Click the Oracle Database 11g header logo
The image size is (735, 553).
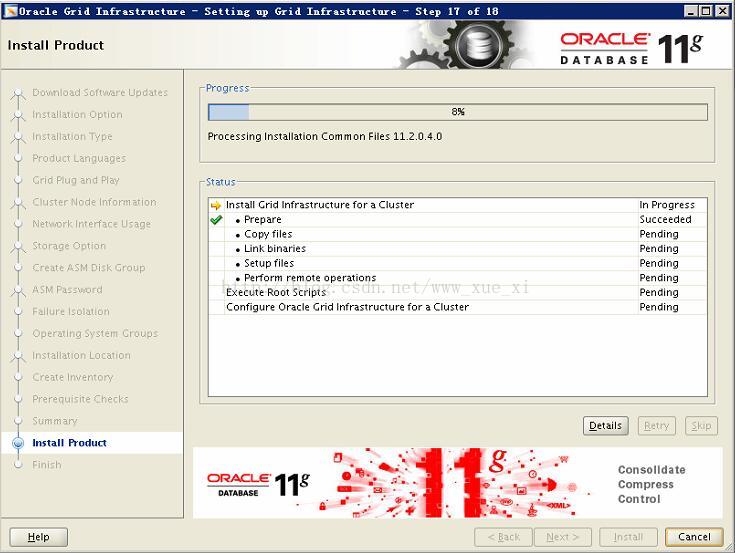(631, 48)
